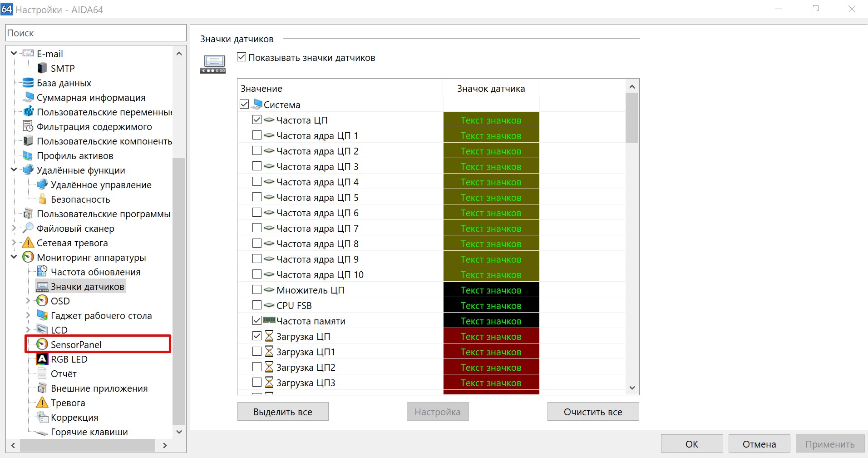Expand the Файловый сканер node

(x=14, y=228)
